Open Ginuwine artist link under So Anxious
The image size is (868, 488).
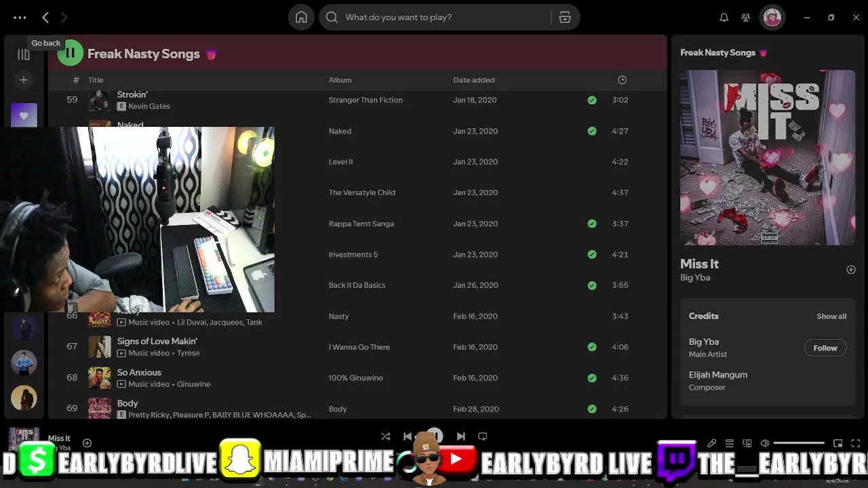194,384
